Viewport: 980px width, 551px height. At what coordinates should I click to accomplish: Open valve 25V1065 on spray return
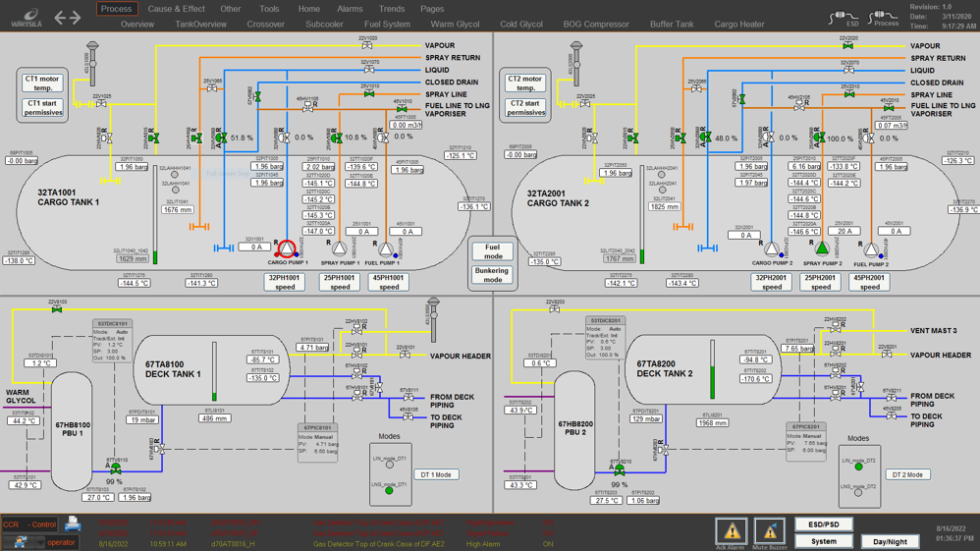(212, 88)
